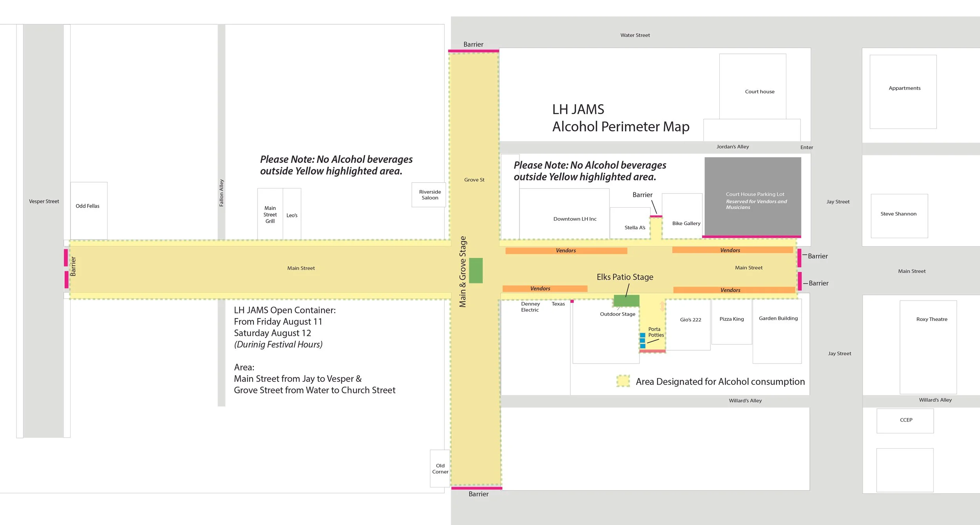Image resolution: width=980 pixels, height=525 pixels.
Task: Expand the Old Corner building block
Action: tap(440, 469)
